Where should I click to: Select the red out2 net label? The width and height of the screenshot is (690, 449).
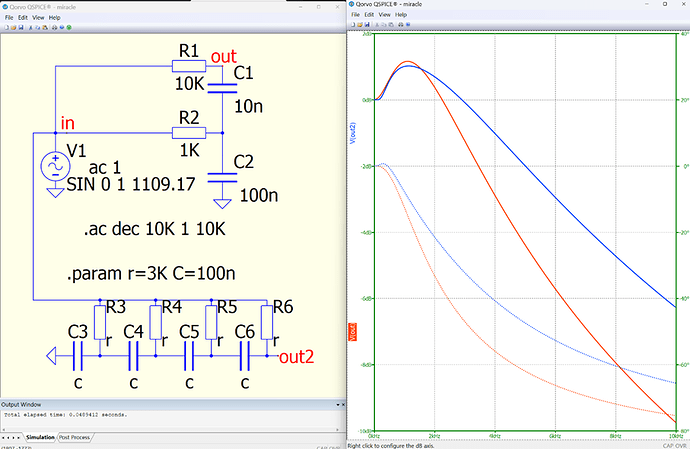coord(299,356)
